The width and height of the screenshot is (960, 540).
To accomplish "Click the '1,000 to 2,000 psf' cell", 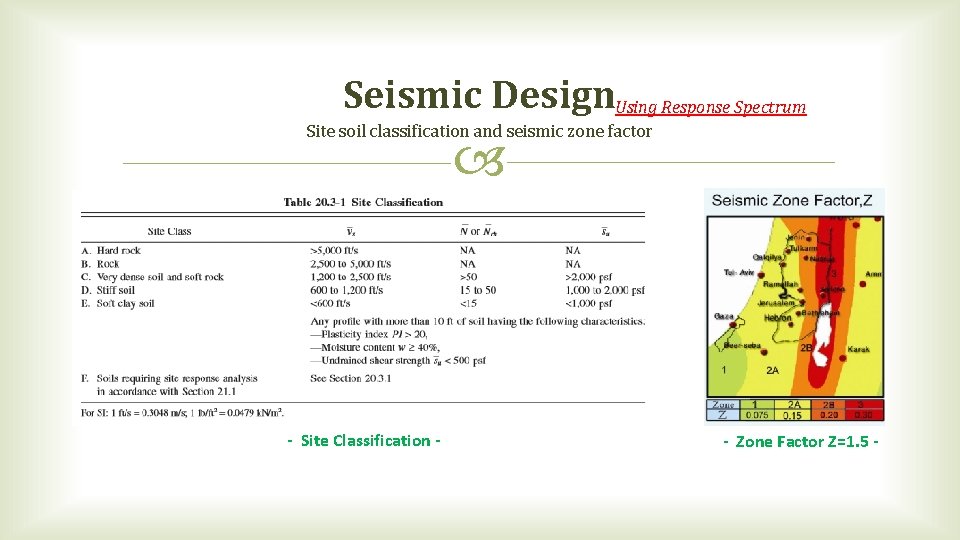I will click(x=605, y=290).
